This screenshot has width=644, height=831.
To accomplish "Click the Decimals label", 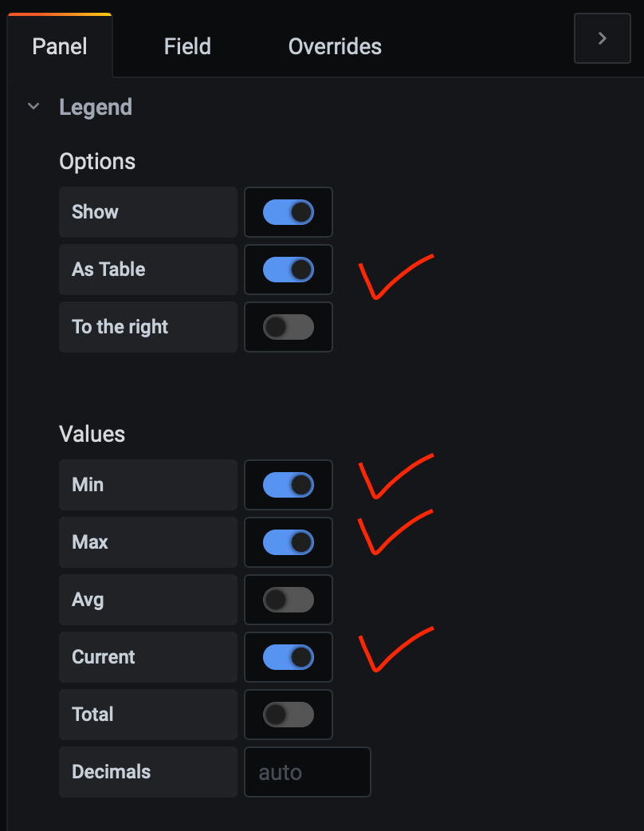I will (x=111, y=772).
